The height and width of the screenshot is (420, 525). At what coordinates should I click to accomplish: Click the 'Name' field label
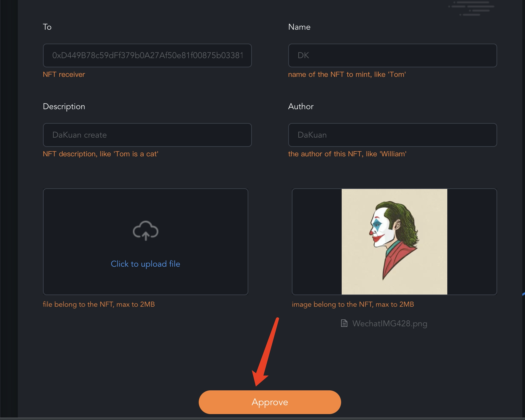(299, 27)
